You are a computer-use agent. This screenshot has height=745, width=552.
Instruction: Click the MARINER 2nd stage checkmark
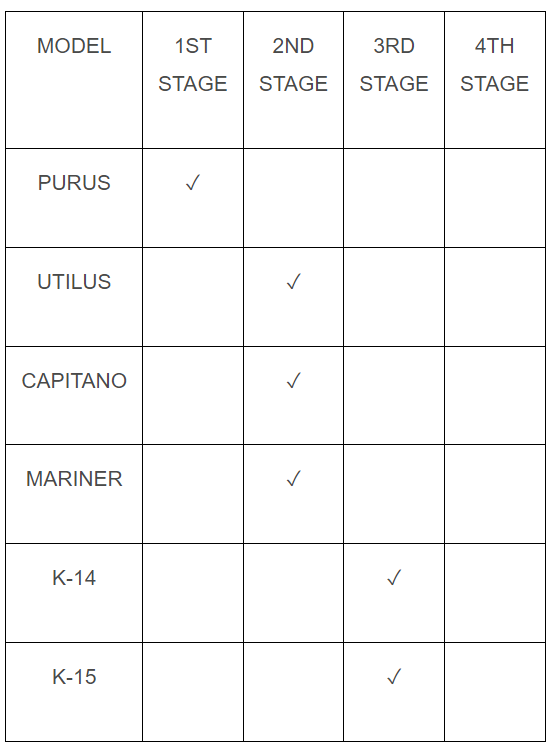(294, 478)
